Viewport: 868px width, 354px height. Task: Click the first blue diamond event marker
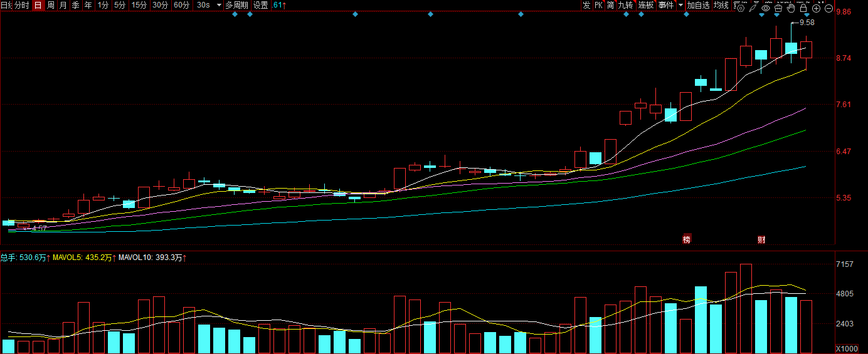point(235,14)
